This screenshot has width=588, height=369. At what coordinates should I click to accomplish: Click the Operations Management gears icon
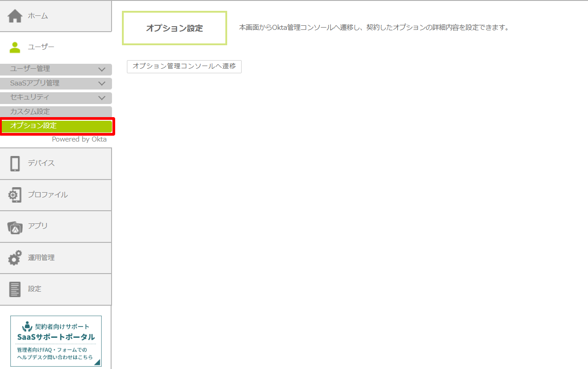tap(15, 258)
